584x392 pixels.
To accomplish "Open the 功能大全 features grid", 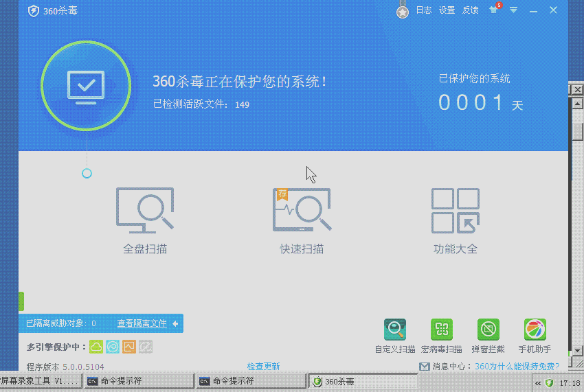I will [455, 220].
